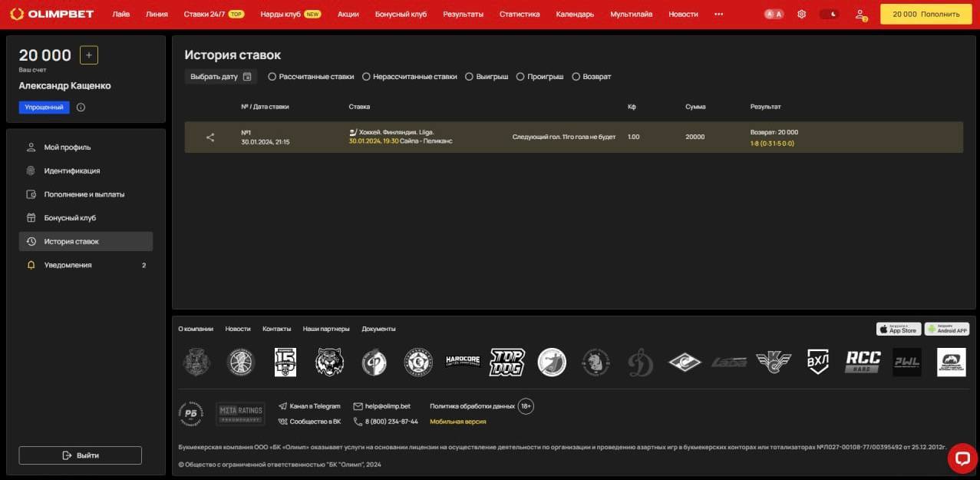The height and width of the screenshot is (480, 980).
Task: Open the Мультилайв page
Action: point(632,14)
